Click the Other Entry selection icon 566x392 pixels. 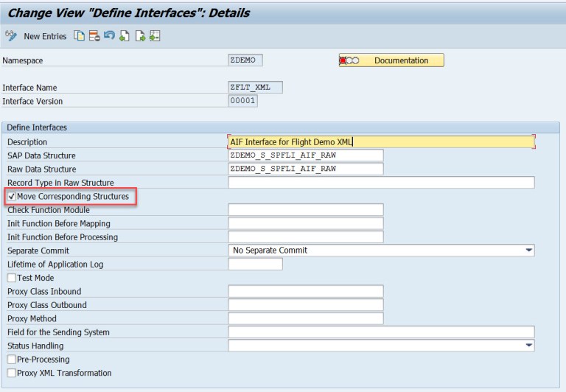click(x=154, y=36)
